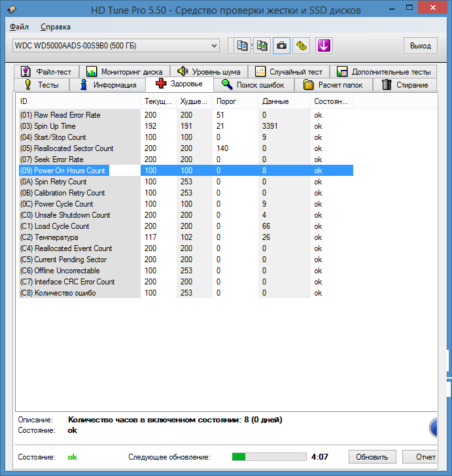Select the (C2) Температура row

186,237
